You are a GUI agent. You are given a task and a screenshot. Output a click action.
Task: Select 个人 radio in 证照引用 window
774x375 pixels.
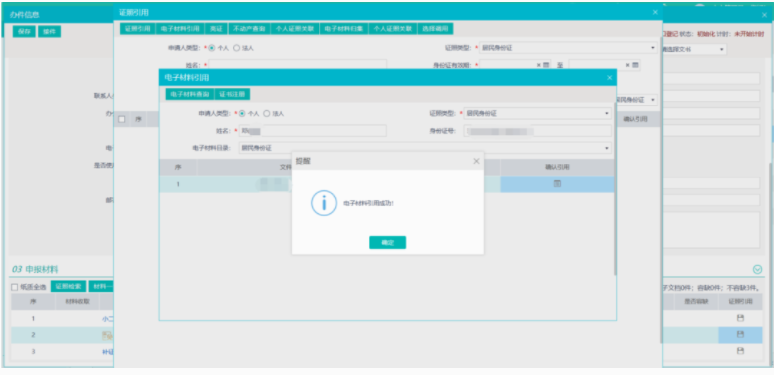coord(212,48)
